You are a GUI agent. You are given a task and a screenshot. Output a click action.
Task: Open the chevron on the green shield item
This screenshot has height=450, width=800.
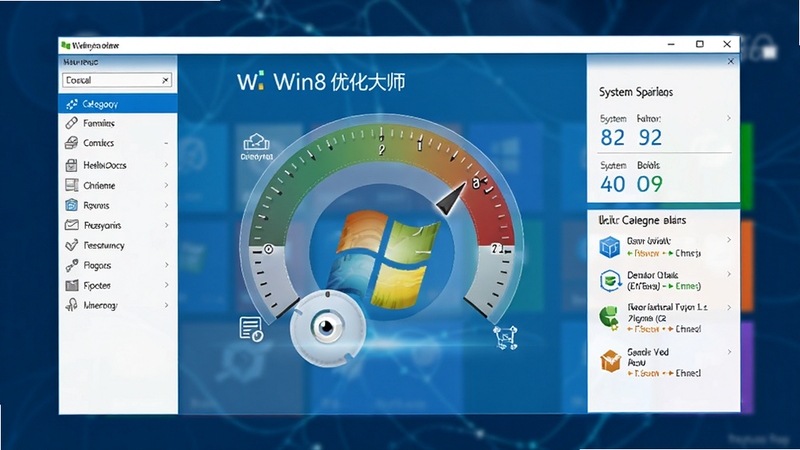pyautogui.click(x=729, y=274)
